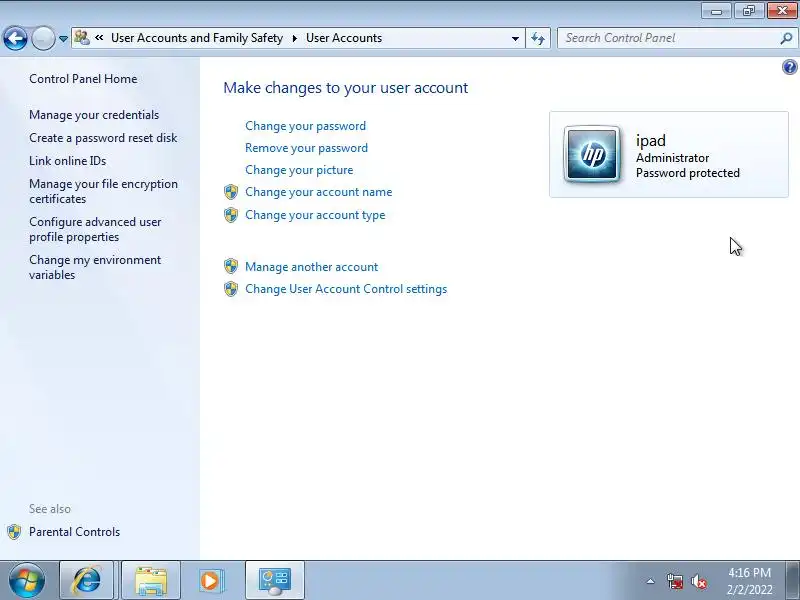Click the Make changes to your user account heading

click(x=345, y=88)
